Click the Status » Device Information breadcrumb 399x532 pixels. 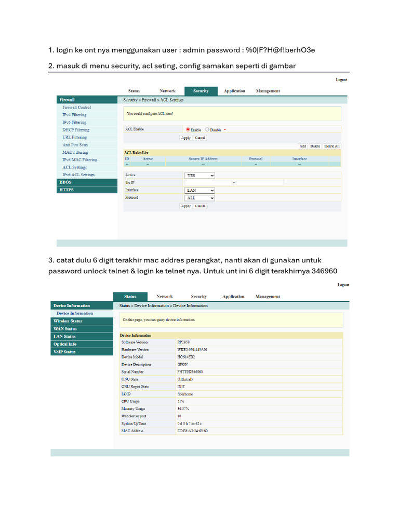164,305
